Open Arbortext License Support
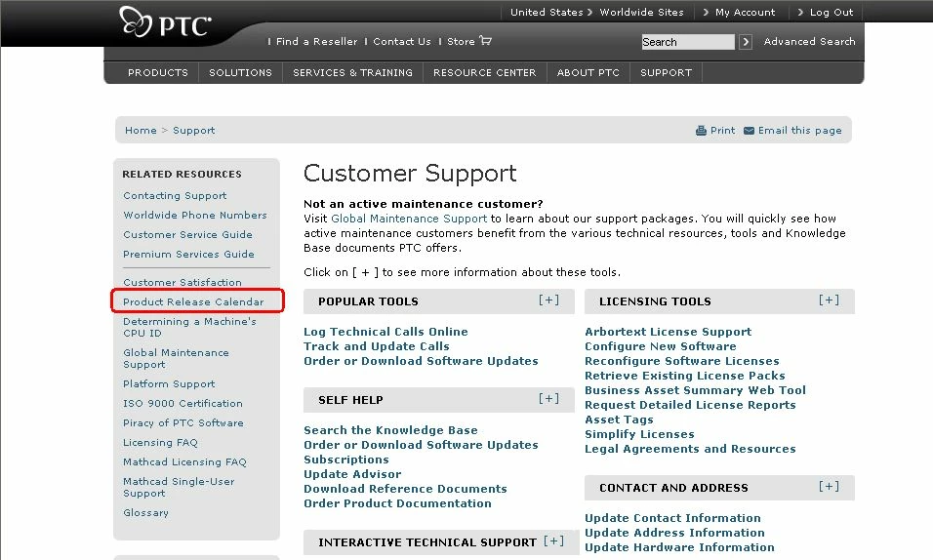The width and height of the screenshot is (933, 560). point(668,332)
